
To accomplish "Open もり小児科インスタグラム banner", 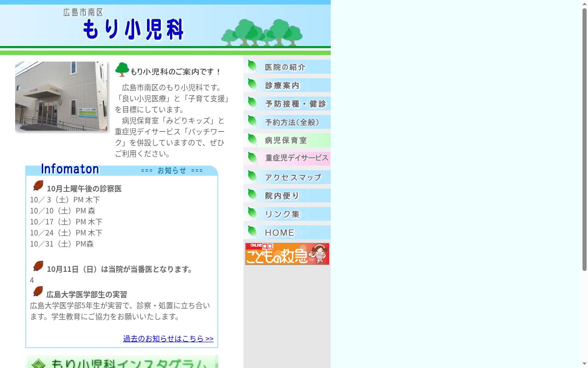I will [x=122, y=362].
